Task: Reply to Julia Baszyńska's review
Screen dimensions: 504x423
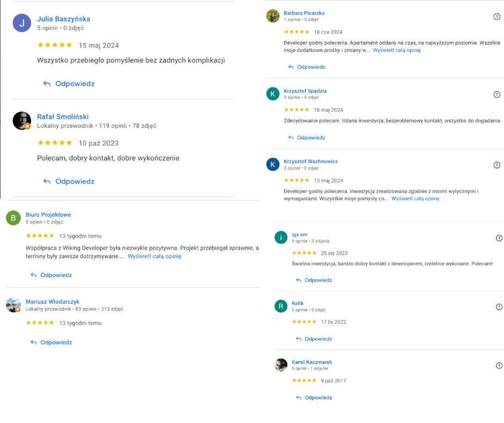Action: coord(69,84)
